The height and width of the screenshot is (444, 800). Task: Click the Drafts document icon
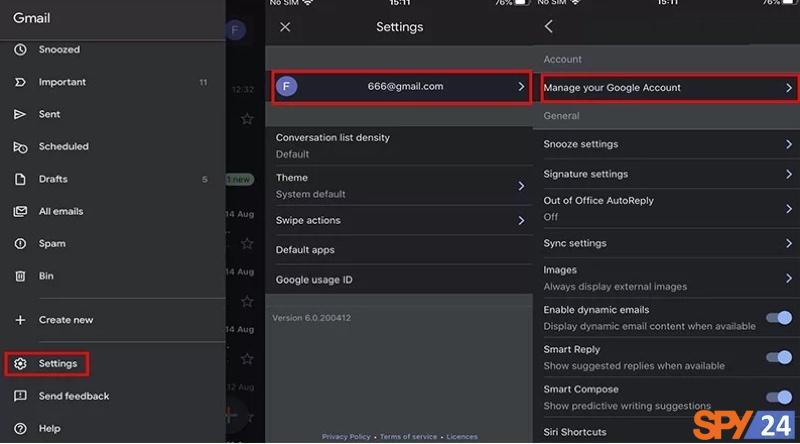point(20,179)
